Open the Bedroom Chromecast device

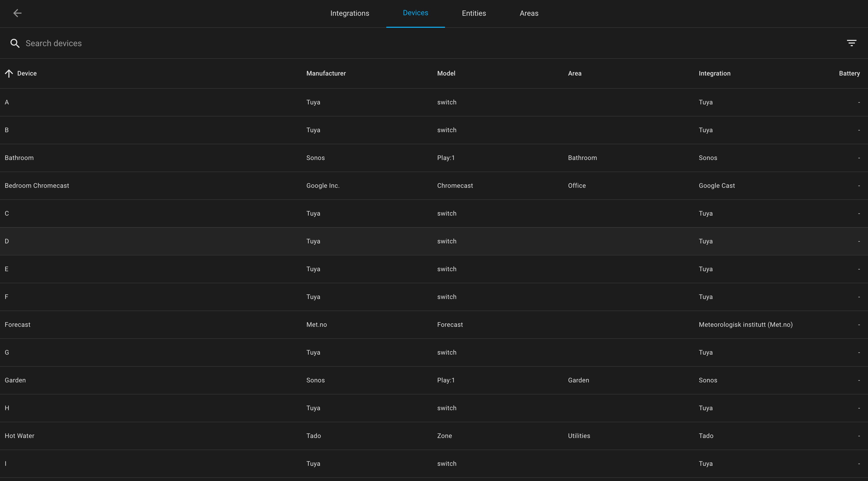(37, 185)
